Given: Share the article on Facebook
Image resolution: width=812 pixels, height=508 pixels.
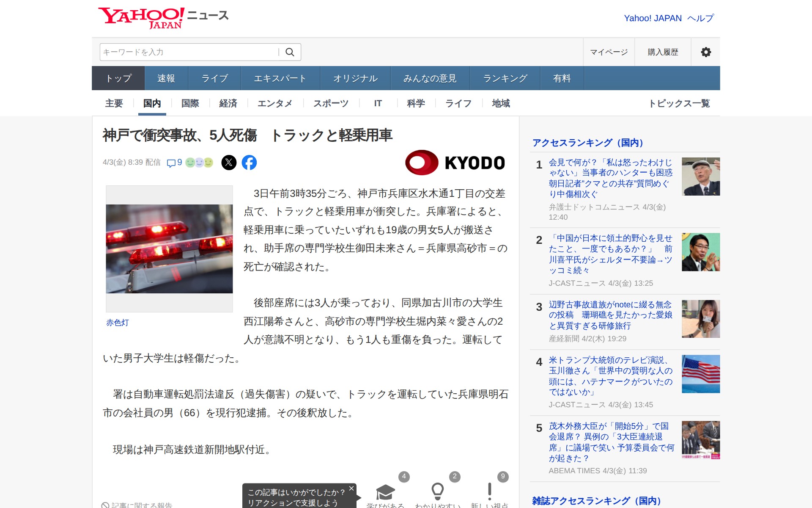Looking at the screenshot, I should 249,163.
